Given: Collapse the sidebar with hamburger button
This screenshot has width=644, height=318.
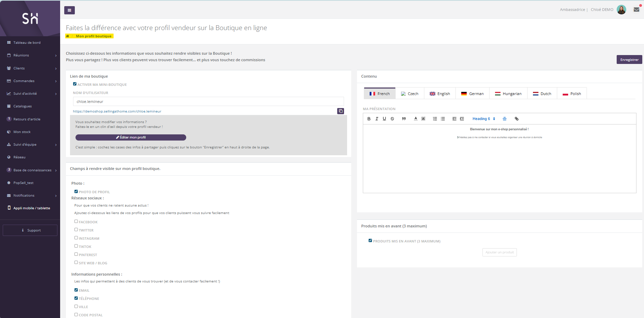Looking at the screenshot, I should [x=69, y=10].
